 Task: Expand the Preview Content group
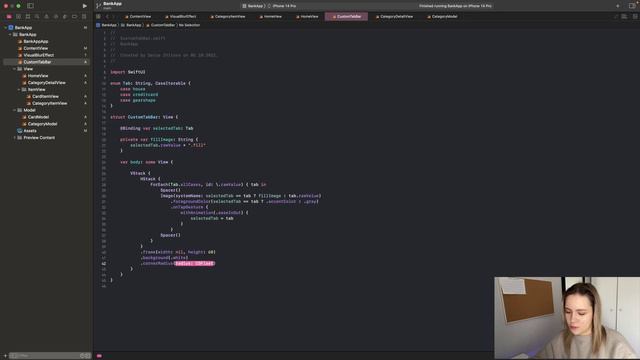14,138
